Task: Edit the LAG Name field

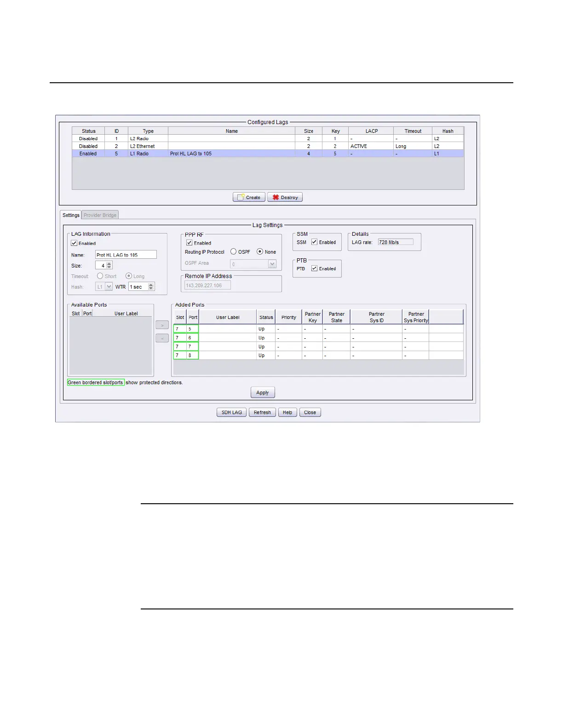Action: 126,255
